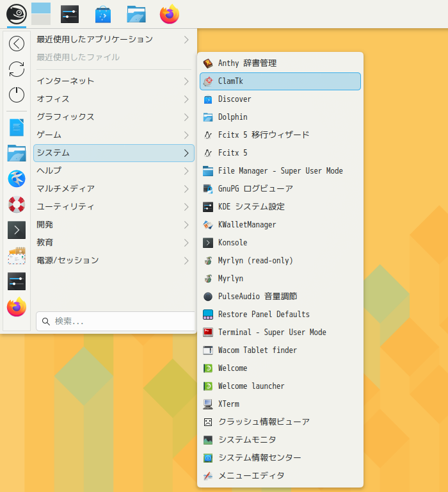
Task: Click the PulseAudio dark circle icon
Action: (x=208, y=297)
